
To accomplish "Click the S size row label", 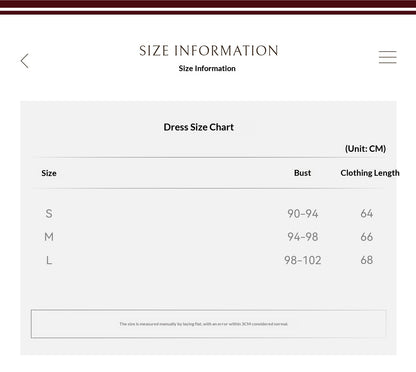I will (49, 214).
